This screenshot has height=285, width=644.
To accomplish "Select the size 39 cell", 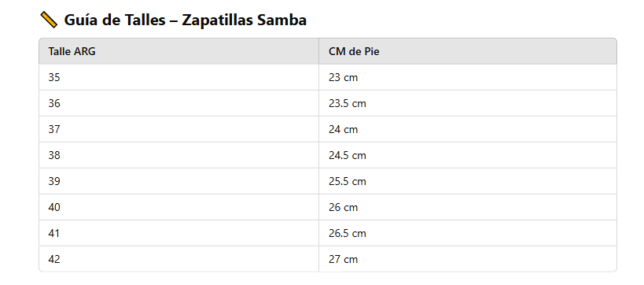I will tap(178, 181).
